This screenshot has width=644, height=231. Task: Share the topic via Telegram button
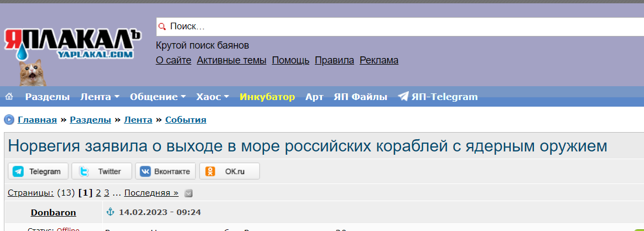pyautogui.click(x=38, y=171)
